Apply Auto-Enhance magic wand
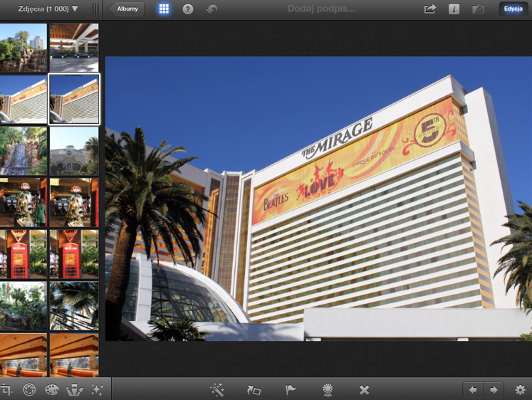The width and height of the screenshot is (532, 400). (x=217, y=390)
